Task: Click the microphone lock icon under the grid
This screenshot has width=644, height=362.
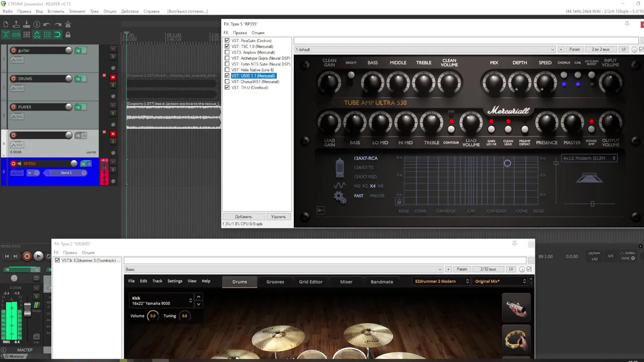Action: [399, 201]
